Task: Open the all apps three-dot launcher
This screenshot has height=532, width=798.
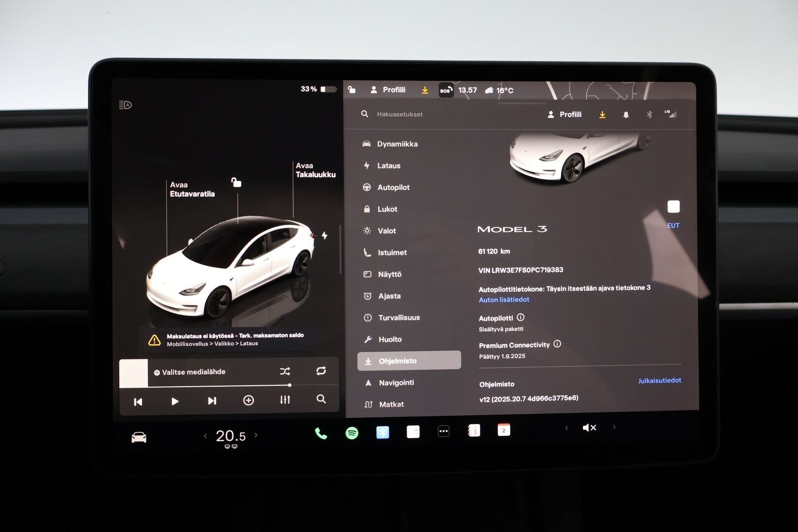Action: (443, 432)
